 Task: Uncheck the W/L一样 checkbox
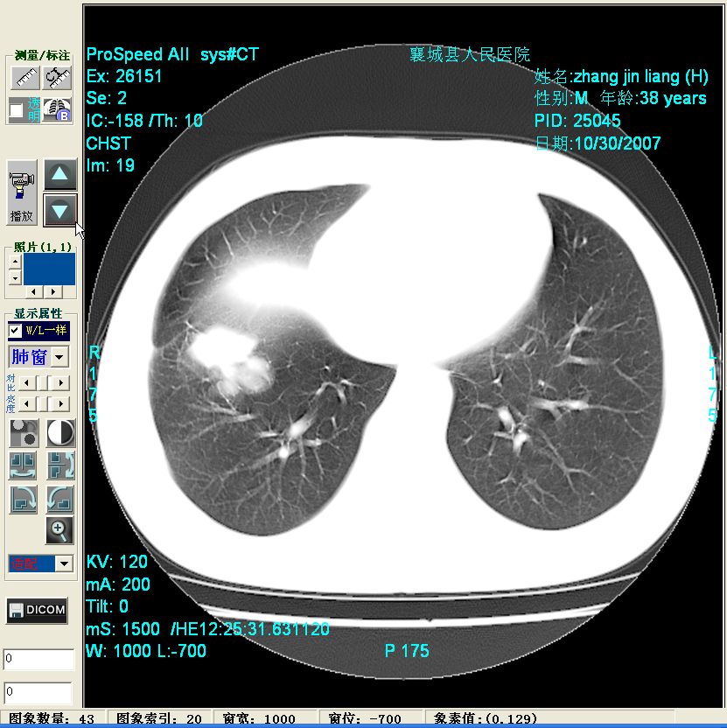16,331
